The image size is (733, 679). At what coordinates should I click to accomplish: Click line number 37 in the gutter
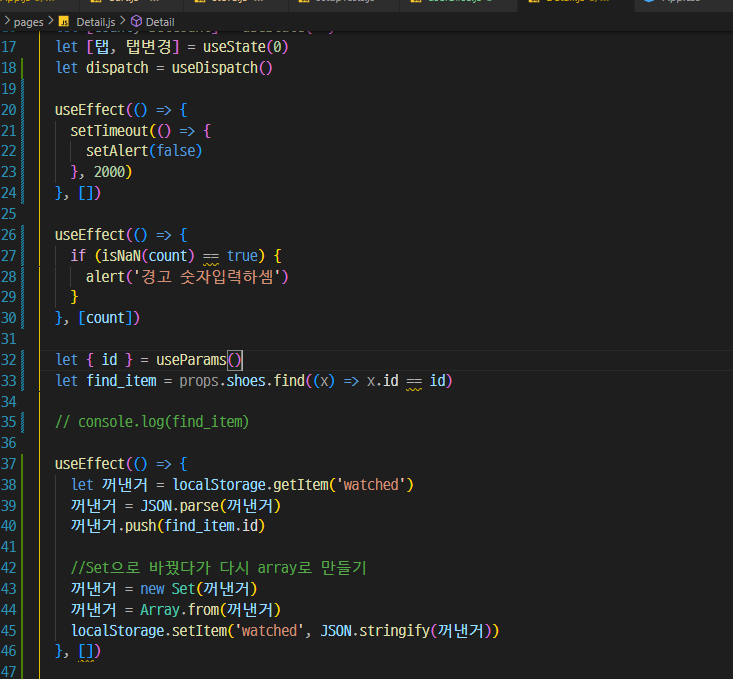click(8, 464)
